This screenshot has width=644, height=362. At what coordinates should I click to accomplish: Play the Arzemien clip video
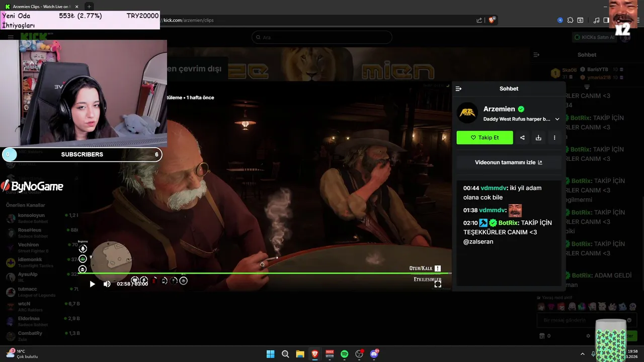tap(92, 284)
